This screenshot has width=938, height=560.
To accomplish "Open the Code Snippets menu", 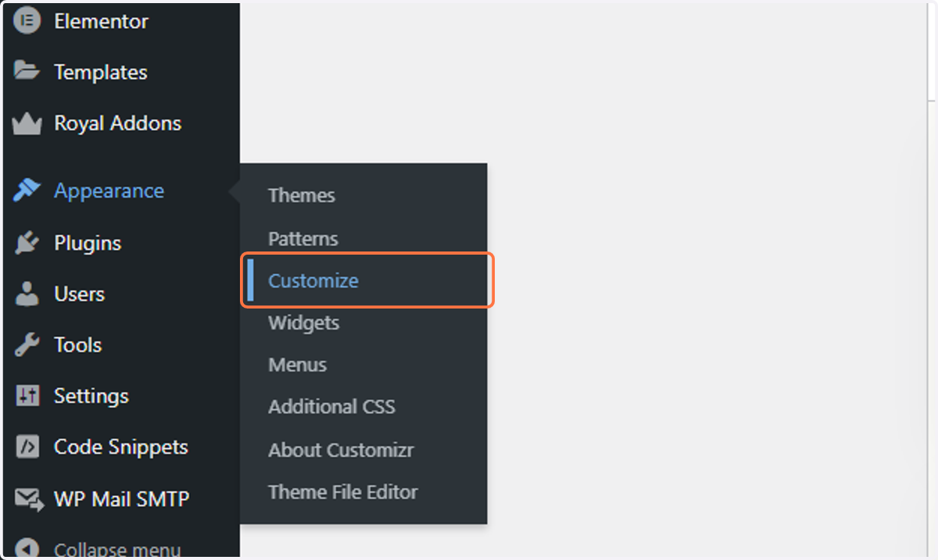I will coord(121,447).
